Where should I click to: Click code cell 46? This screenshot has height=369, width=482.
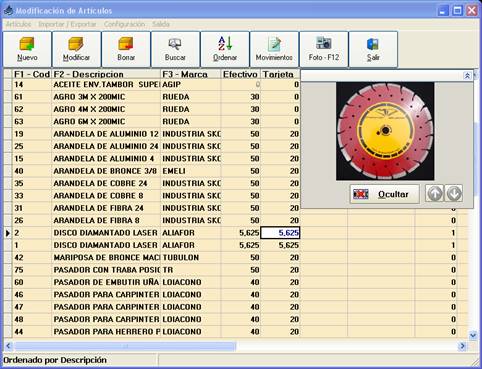(x=32, y=295)
